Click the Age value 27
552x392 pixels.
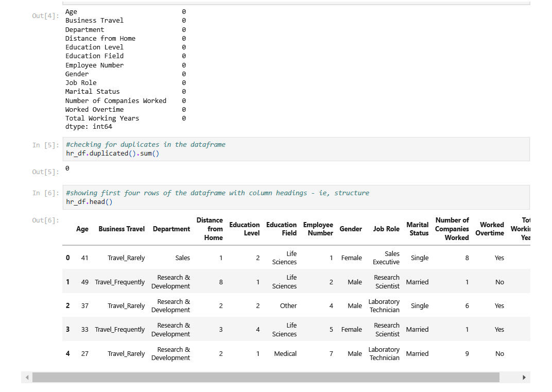(x=84, y=353)
